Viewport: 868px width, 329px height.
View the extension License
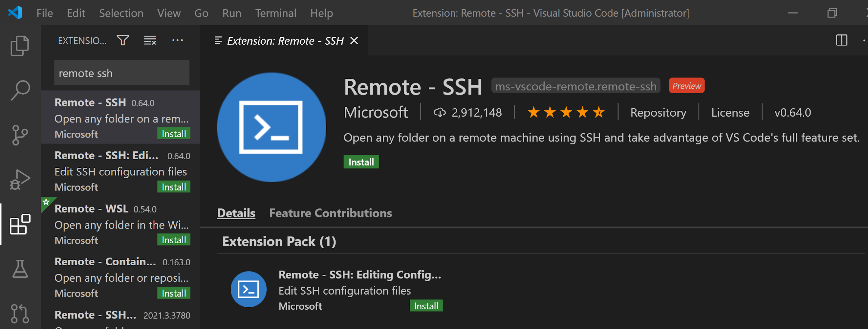point(730,112)
